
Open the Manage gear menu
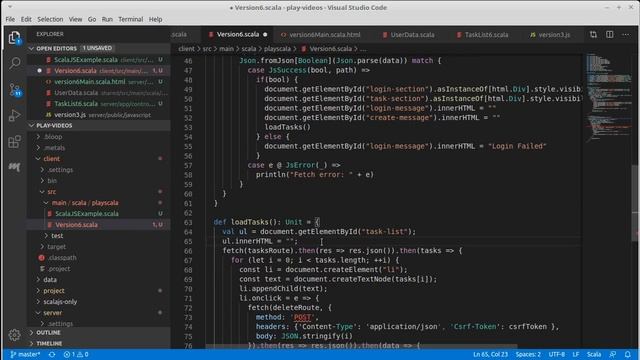(14, 335)
